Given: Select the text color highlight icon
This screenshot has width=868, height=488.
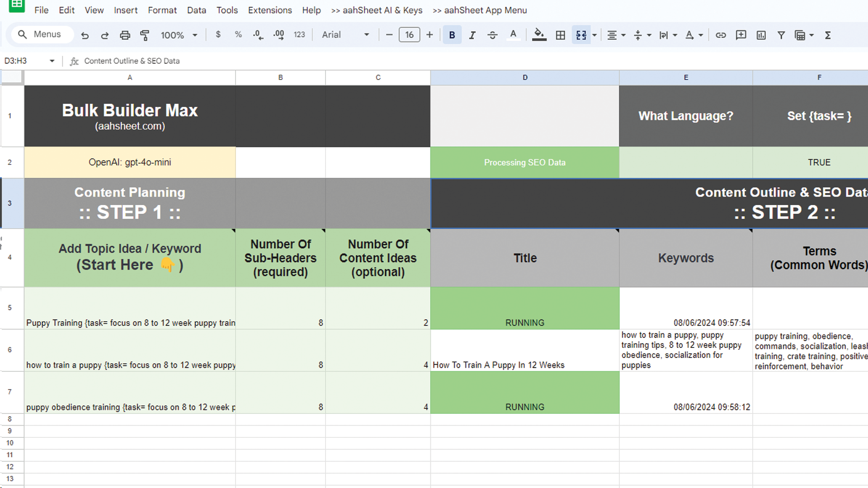Looking at the screenshot, I should pyautogui.click(x=513, y=34).
